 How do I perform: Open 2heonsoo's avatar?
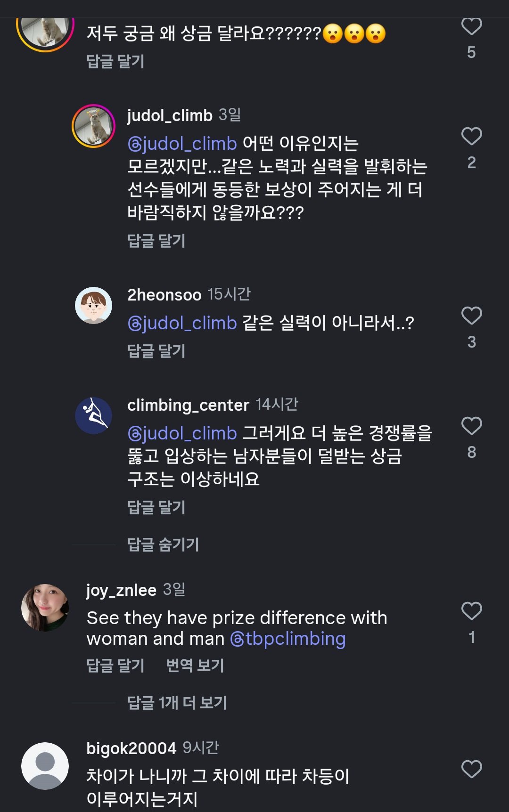pos(93,305)
